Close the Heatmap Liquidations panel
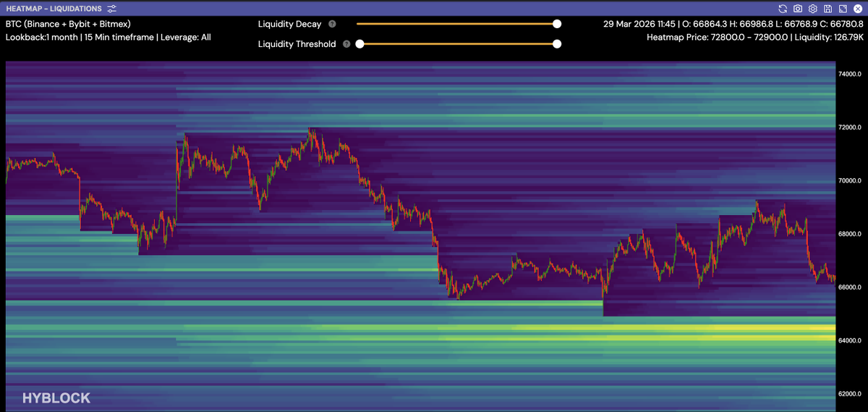 [x=858, y=9]
